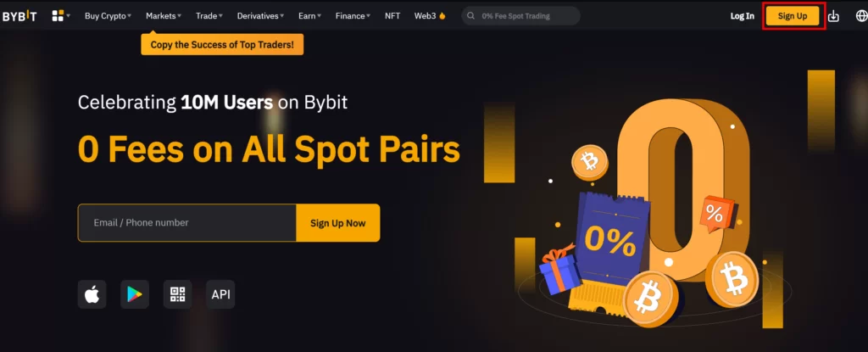868x352 pixels.
Task: Open the Finance dropdown
Action: point(353,16)
